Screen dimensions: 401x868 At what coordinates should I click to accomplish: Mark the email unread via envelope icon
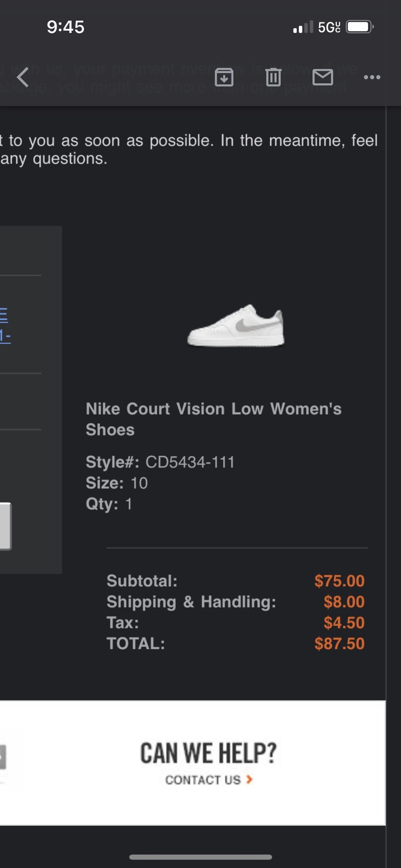[323, 77]
